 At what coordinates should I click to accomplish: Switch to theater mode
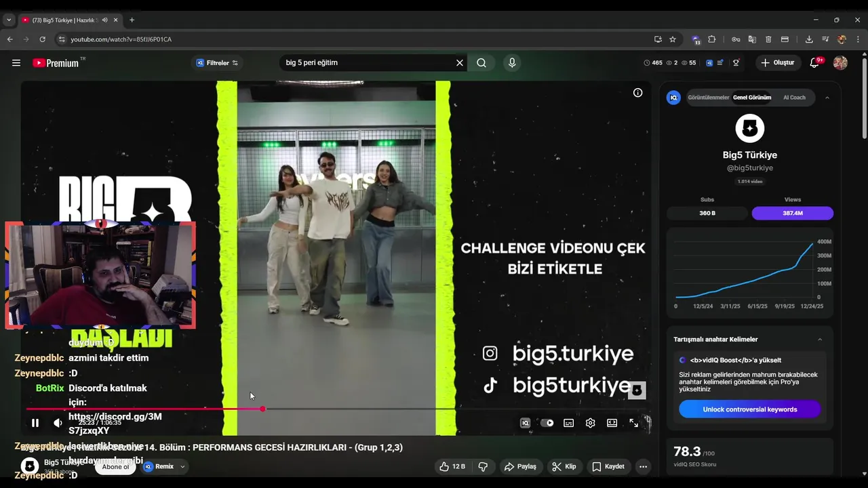point(612,423)
